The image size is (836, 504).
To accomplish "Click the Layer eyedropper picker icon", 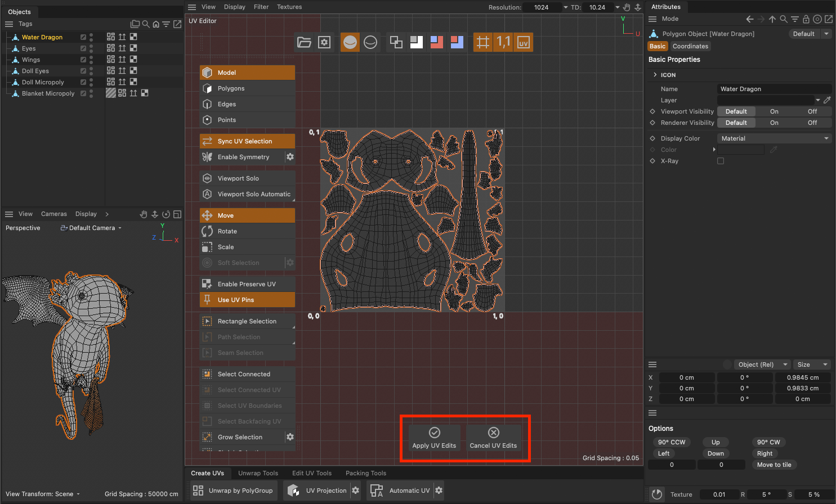I will (x=827, y=100).
